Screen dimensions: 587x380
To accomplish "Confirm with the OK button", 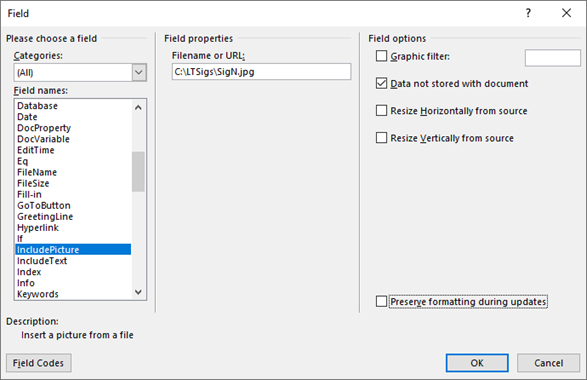I will [x=477, y=363].
